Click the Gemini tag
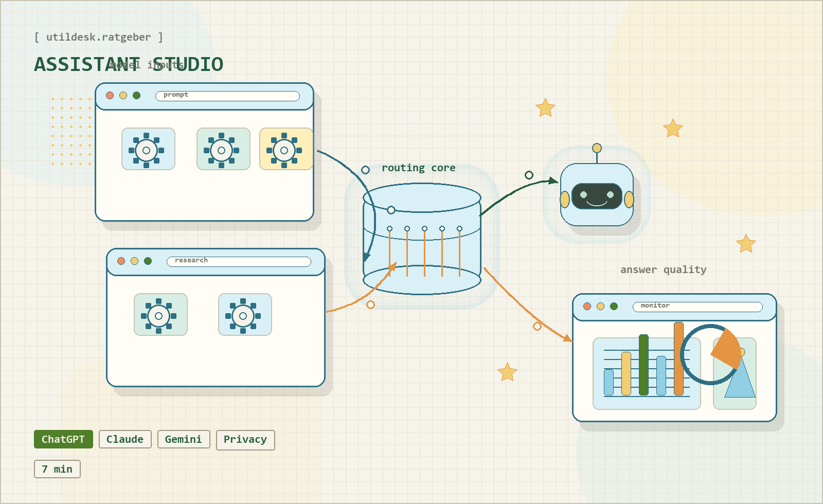Screen dimensions: 823x504 (x=184, y=439)
